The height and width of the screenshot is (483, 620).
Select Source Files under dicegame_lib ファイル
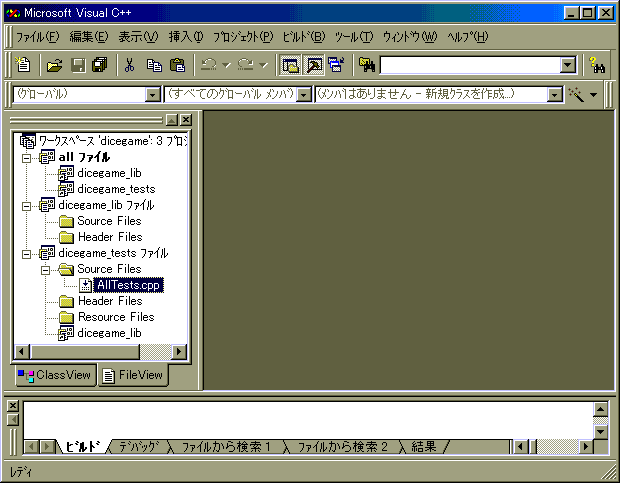tap(109, 221)
